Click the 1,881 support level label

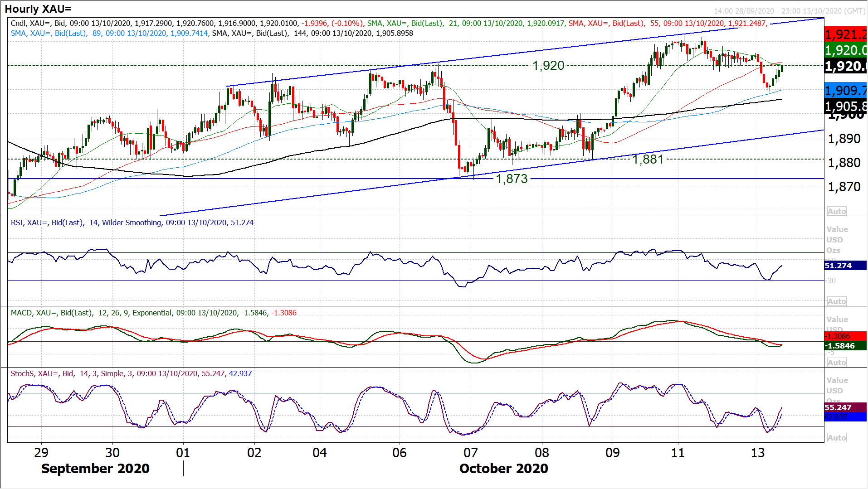[648, 159]
